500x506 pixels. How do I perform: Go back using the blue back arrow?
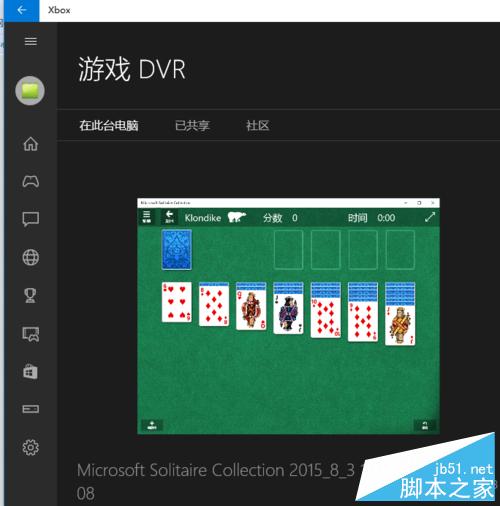coord(22,10)
